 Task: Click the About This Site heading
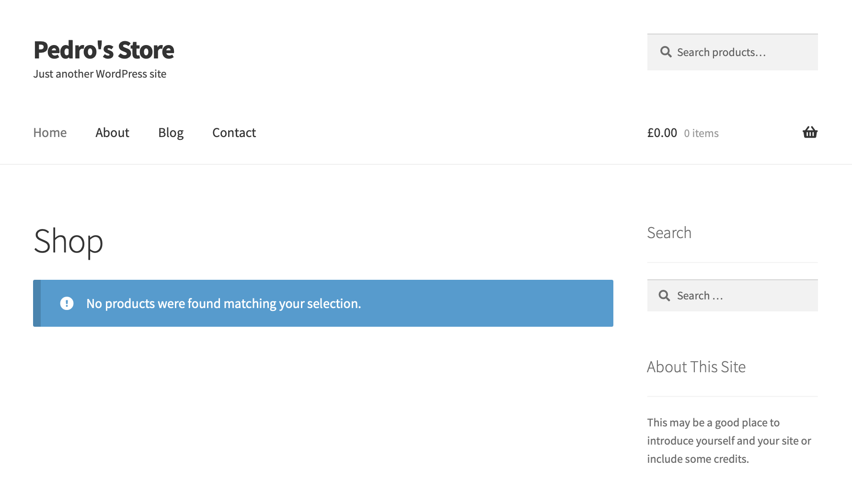[696, 367]
